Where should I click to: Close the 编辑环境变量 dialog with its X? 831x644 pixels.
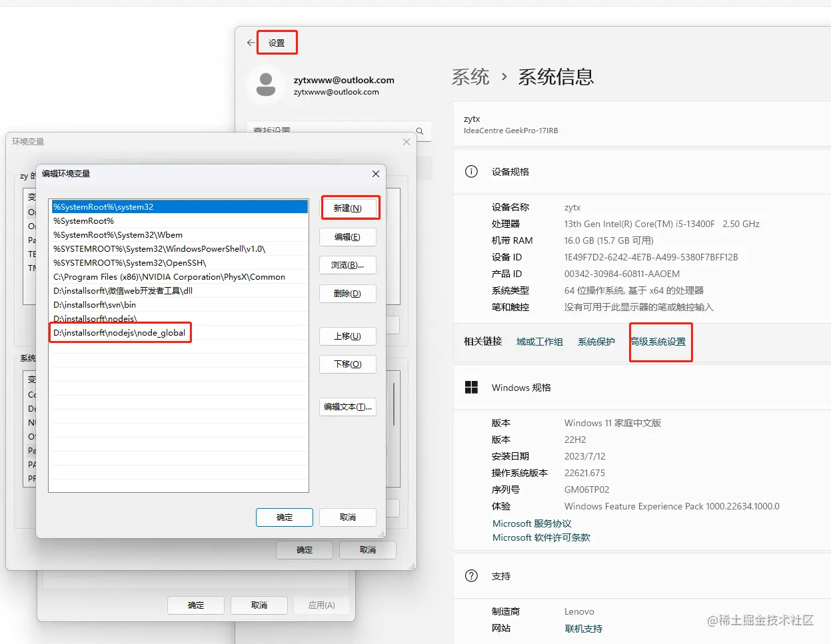tap(375, 174)
